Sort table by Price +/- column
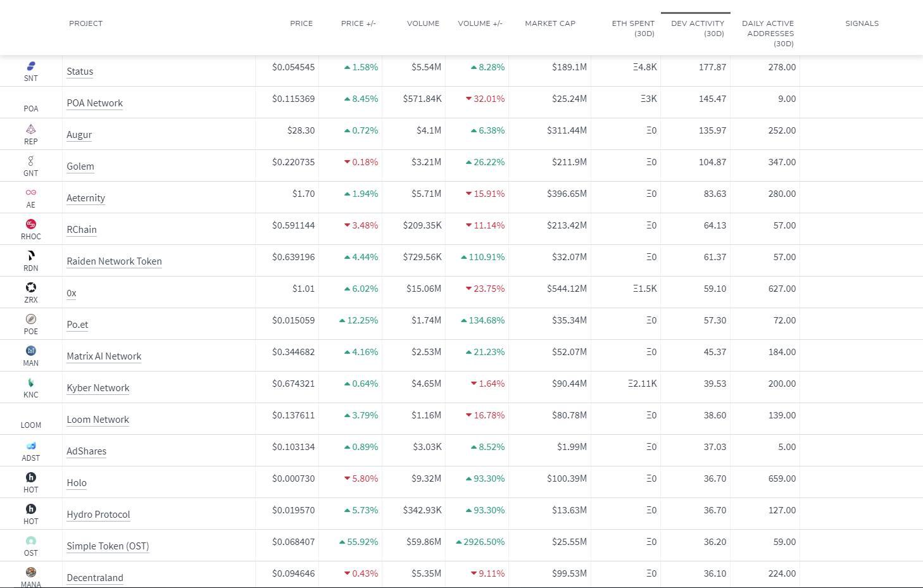This screenshot has height=588, width=923. coord(358,23)
